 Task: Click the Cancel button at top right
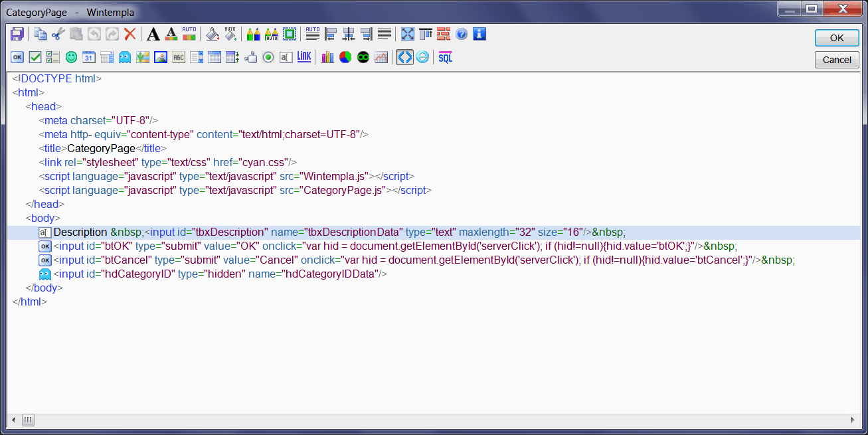837,60
